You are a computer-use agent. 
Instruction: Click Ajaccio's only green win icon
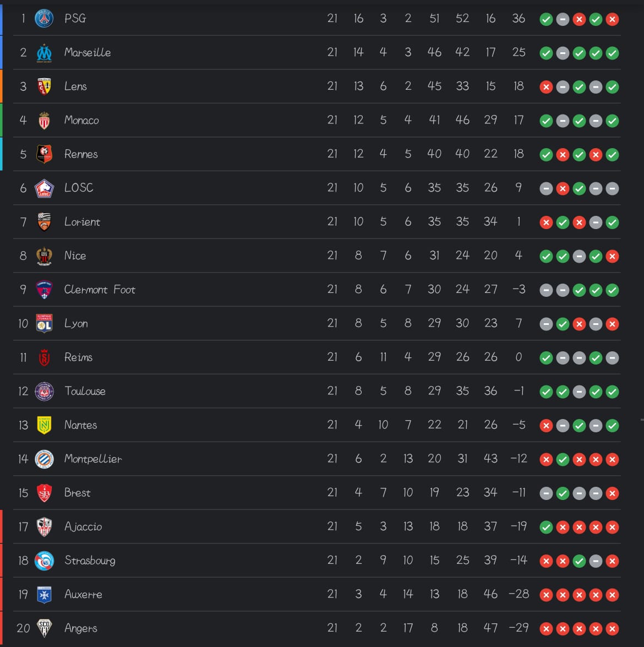546,528
